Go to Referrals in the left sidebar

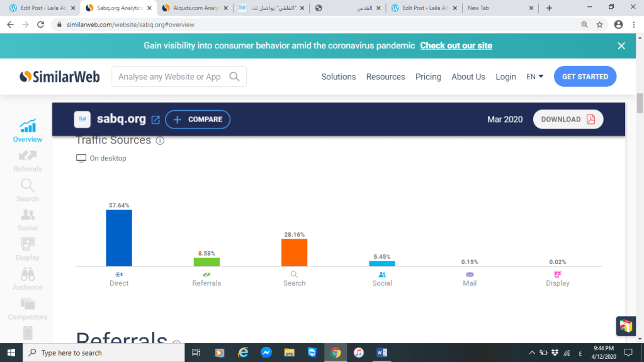(x=28, y=160)
